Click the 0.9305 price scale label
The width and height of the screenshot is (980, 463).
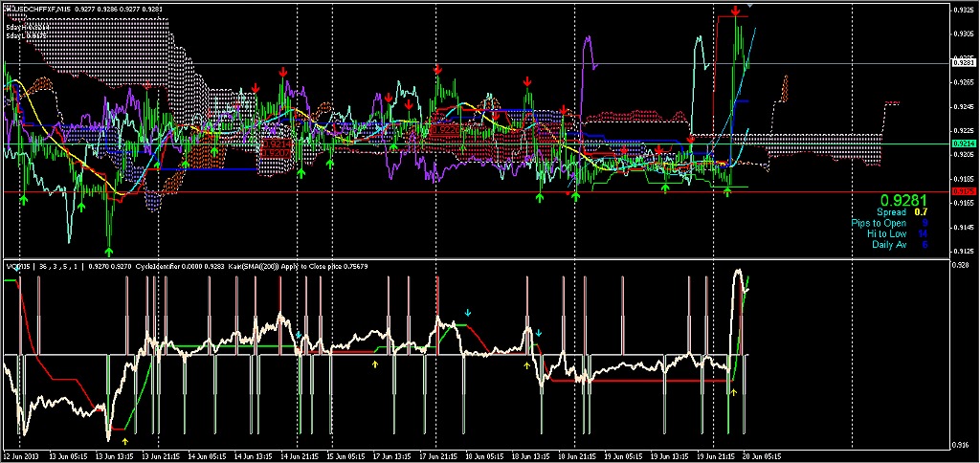click(x=962, y=34)
